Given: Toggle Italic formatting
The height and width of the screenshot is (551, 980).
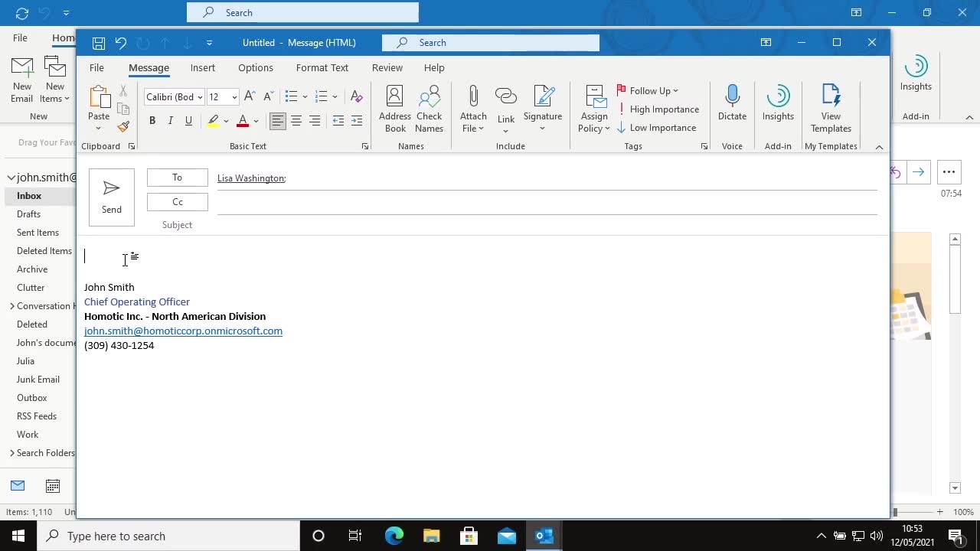Looking at the screenshot, I should pyautogui.click(x=170, y=121).
